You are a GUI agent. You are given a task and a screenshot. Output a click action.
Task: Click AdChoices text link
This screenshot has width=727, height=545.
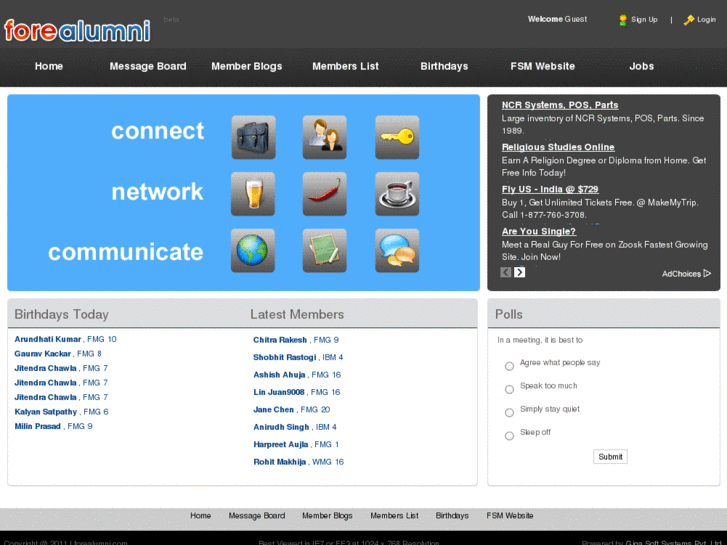tap(681, 274)
